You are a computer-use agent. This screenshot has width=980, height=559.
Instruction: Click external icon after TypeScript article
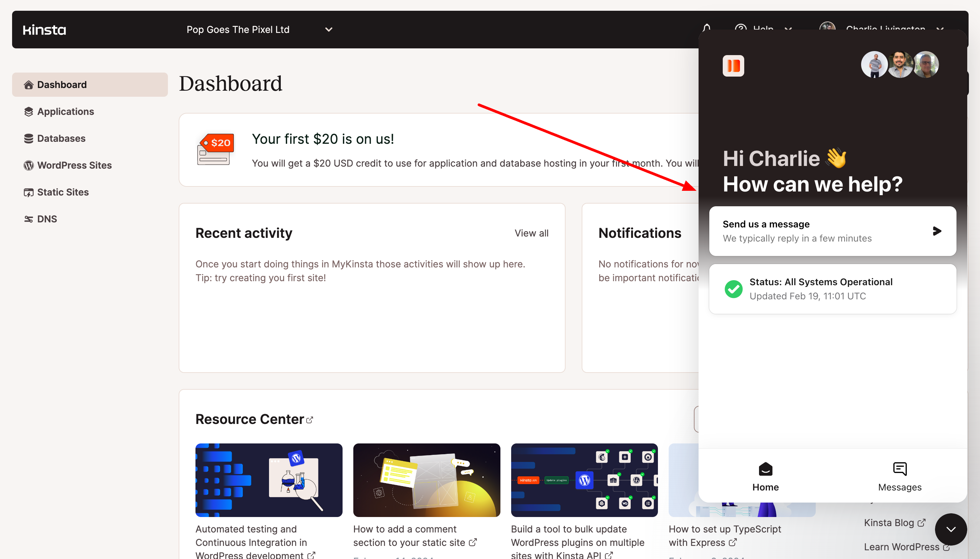coord(732,542)
